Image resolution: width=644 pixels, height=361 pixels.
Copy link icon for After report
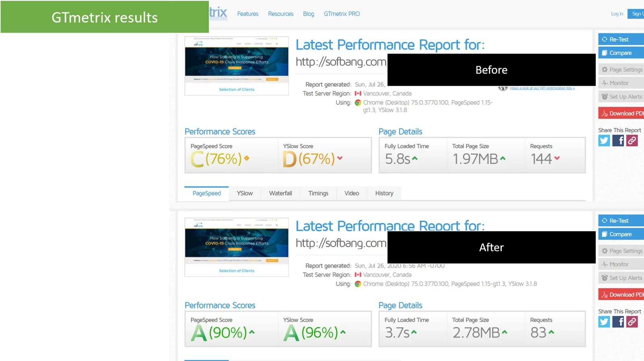click(632, 322)
